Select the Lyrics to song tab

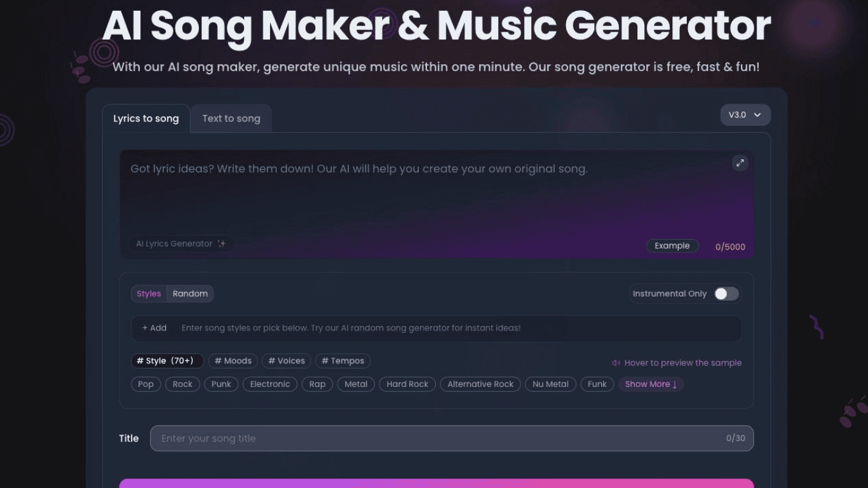(146, 118)
